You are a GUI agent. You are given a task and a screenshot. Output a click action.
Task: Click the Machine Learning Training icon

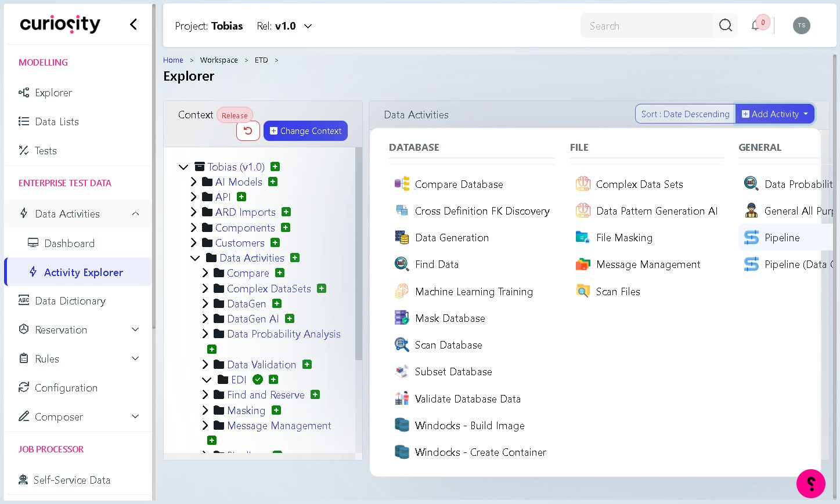coord(402,291)
